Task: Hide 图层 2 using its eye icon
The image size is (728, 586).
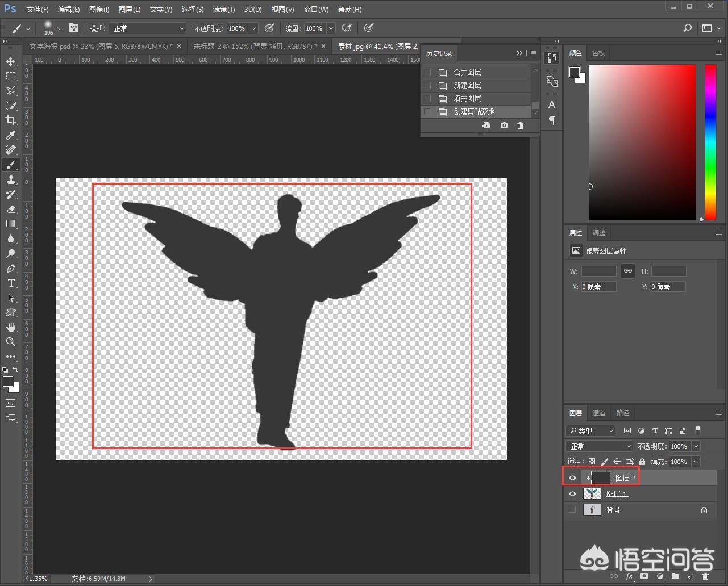Action: [x=572, y=478]
